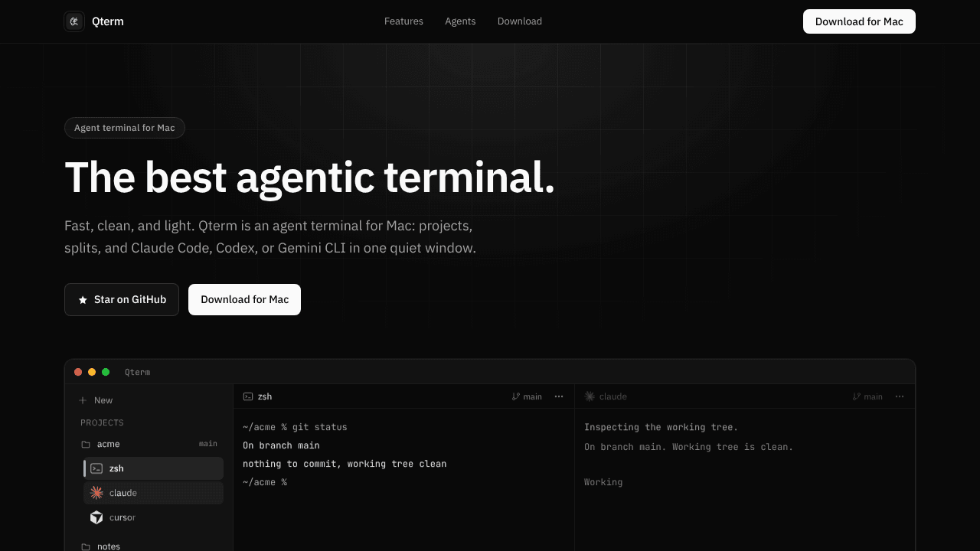This screenshot has height=551, width=980.
Task: Click 'The best agentic terminal.' headline
Action: (x=309, y=177)
